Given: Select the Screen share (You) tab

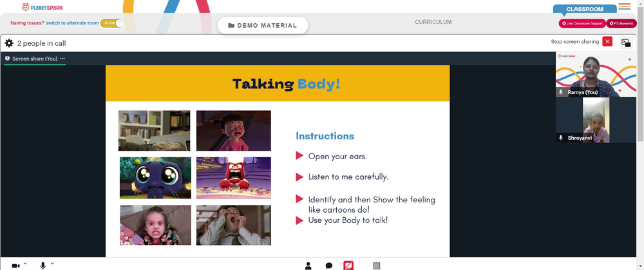Looking at the screenshot, I should [35, 59].
